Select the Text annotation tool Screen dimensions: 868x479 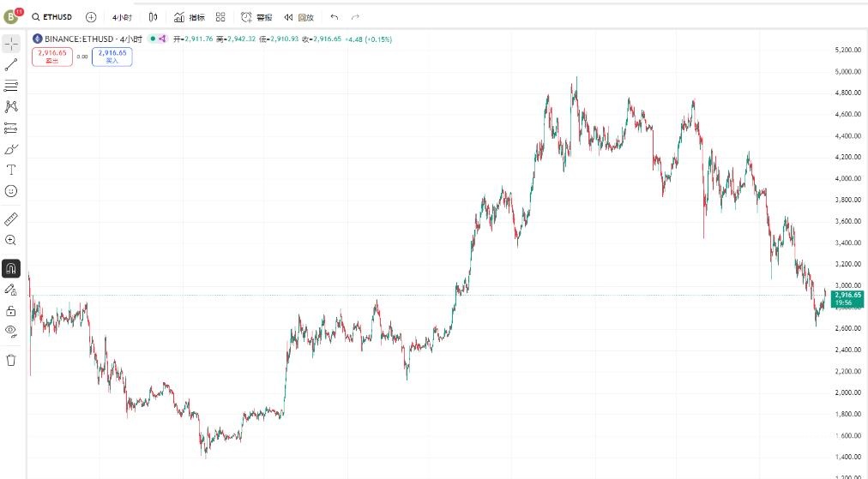pyautogui.click(x=11, y=170)
